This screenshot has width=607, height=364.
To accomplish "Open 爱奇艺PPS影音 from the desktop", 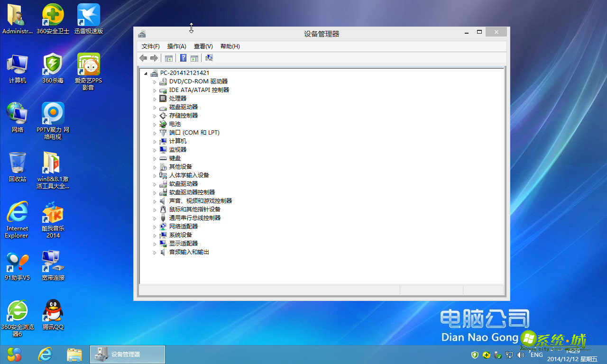I will click(88, 63).
